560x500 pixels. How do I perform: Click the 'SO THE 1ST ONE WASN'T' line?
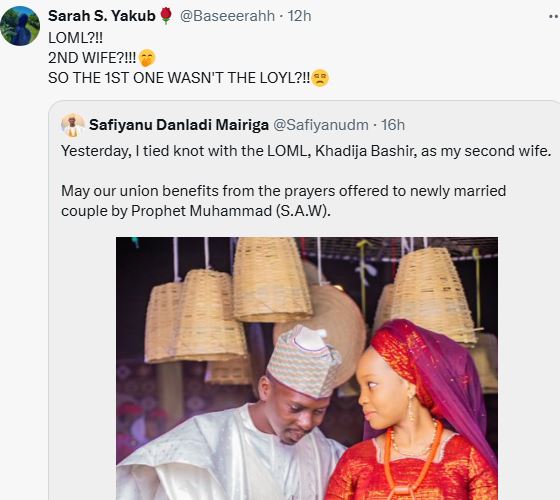[x=179, y=78]
